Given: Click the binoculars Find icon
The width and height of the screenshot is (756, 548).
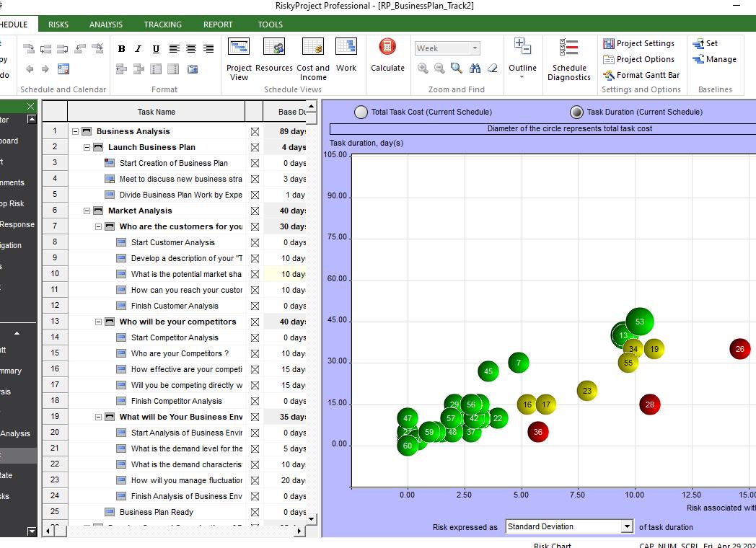Looking at the screenshot, I should 475,68.
